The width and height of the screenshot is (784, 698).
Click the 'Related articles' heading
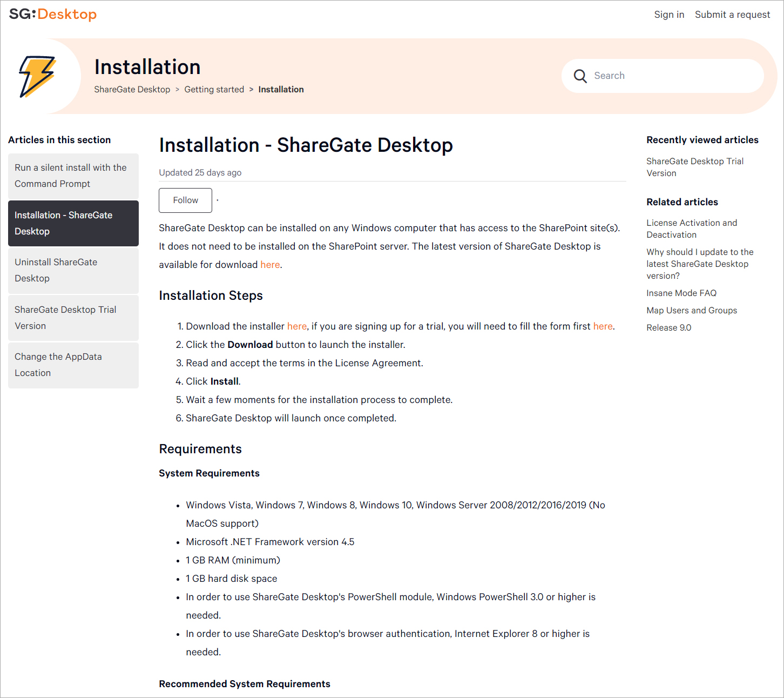tap(682, 202)
